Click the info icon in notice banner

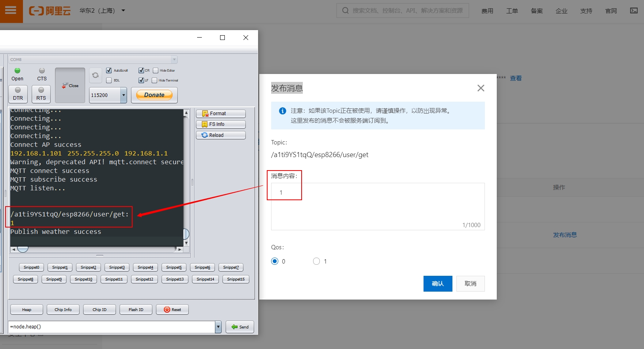(283, 111)
